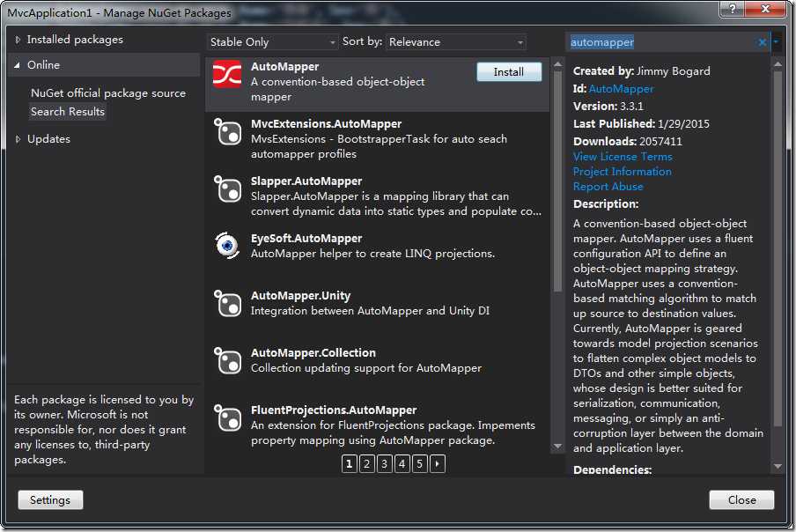Click the Slapper.AutoMapper package icon

click(x=227, y=189)
